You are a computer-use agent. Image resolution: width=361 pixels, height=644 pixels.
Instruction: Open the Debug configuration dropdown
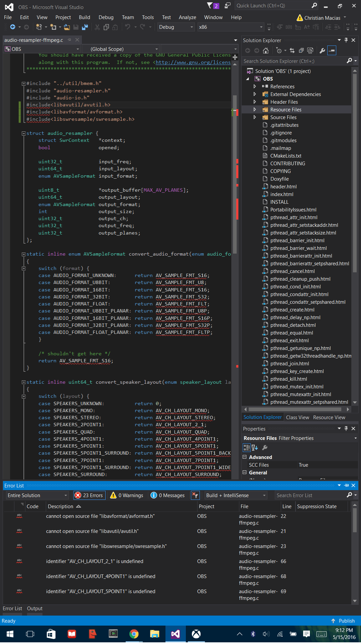click(176, 27)
